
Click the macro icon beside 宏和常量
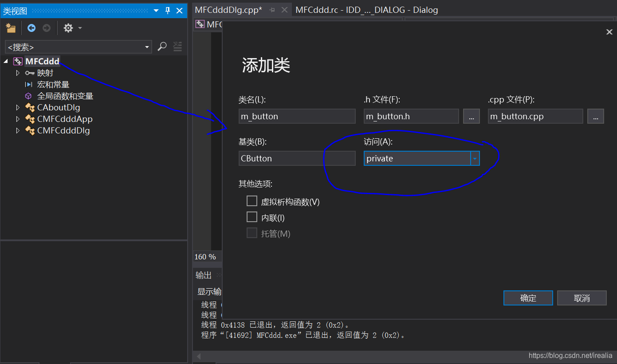point(28,84)
